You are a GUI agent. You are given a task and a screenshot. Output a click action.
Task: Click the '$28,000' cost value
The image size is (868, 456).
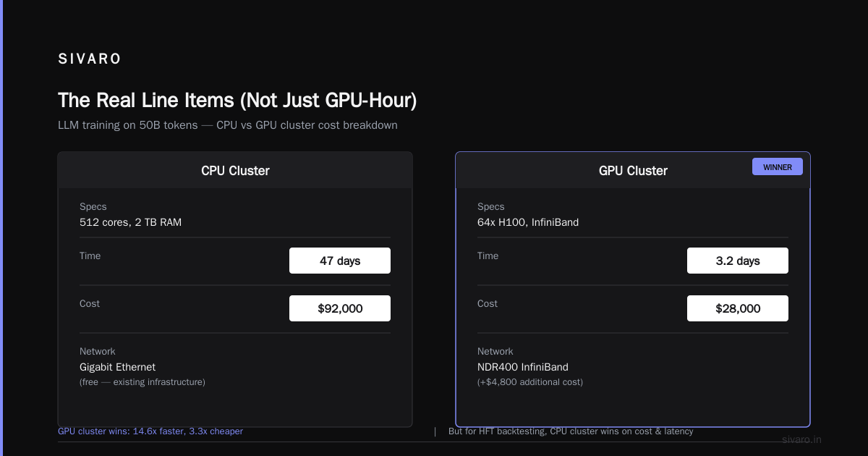point(738,308)
